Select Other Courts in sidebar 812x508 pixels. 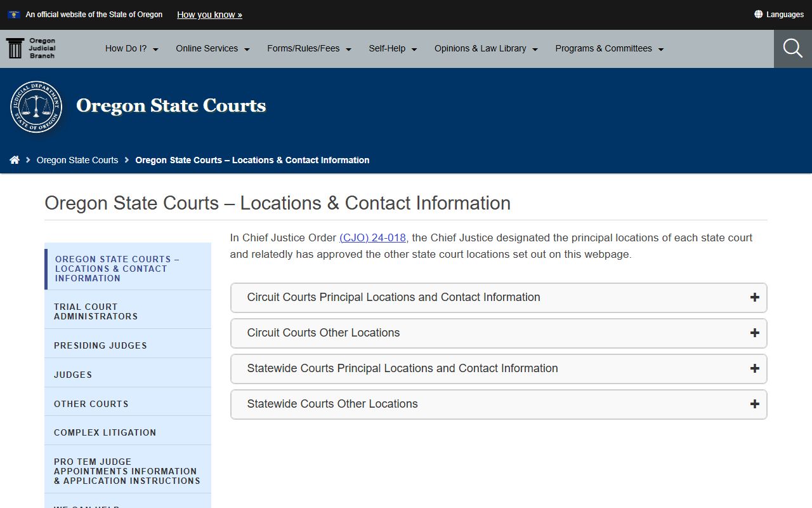[x=128, y=404]
